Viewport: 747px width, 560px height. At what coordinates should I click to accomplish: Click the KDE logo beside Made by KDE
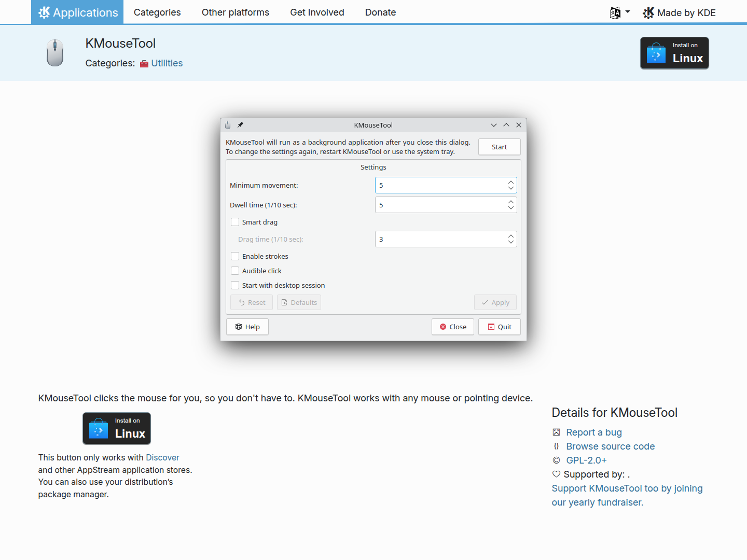click(648, 13)
